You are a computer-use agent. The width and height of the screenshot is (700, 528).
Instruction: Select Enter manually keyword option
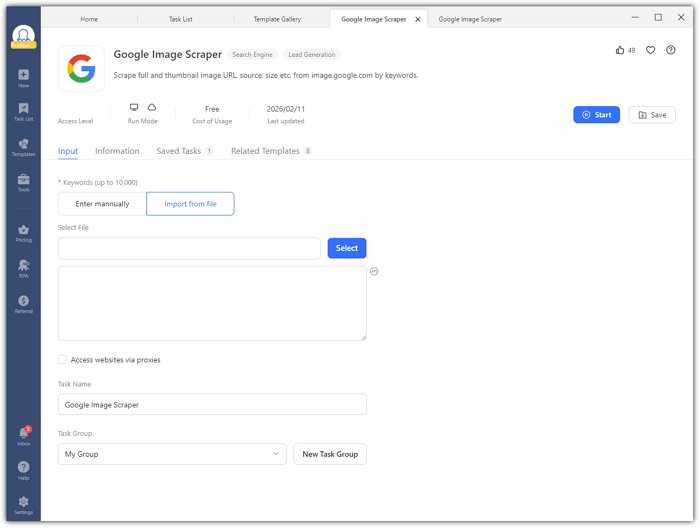102,204
